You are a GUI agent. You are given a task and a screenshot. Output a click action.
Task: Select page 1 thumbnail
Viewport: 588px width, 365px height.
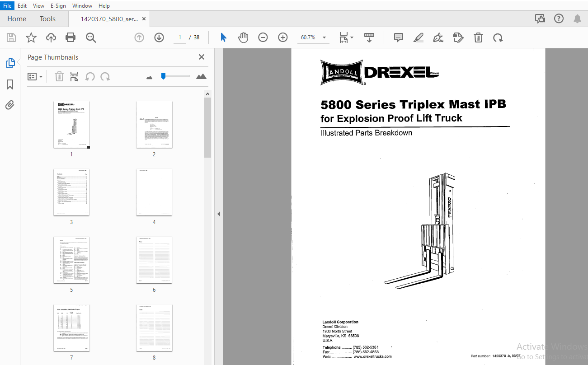click(x=71, y=125)
